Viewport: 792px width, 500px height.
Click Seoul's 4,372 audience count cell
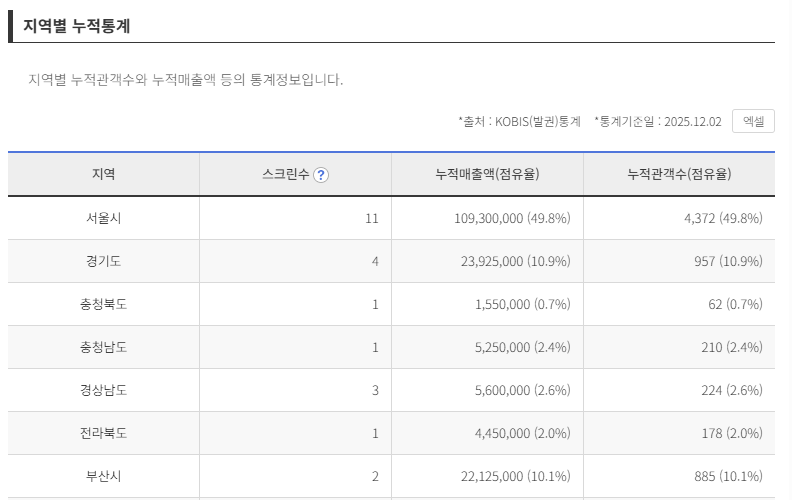pyautogui.click(x=718, y=218)
